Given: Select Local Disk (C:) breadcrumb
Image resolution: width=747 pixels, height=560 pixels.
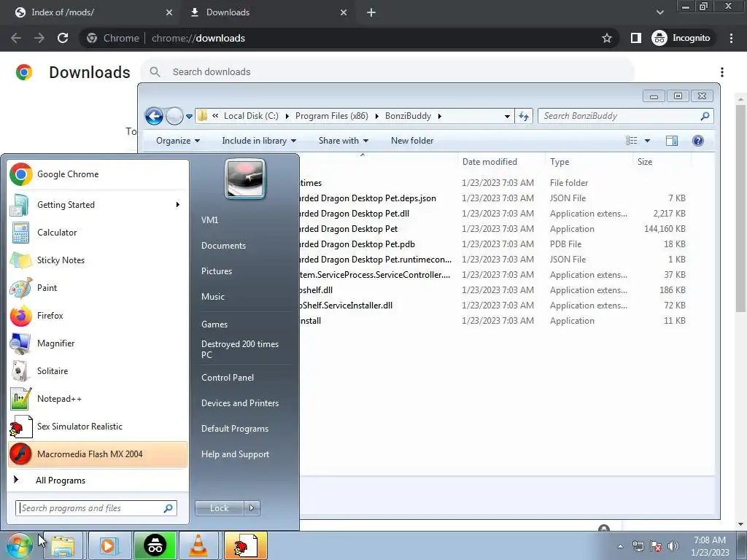Looking at the screenshot, I should point(251,116).
